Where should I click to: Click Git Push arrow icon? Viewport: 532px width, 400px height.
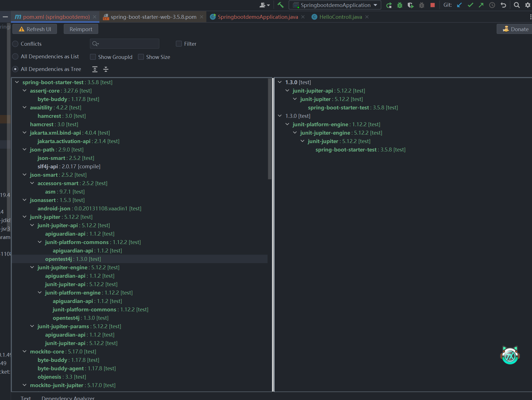click(x=481, y=5)
